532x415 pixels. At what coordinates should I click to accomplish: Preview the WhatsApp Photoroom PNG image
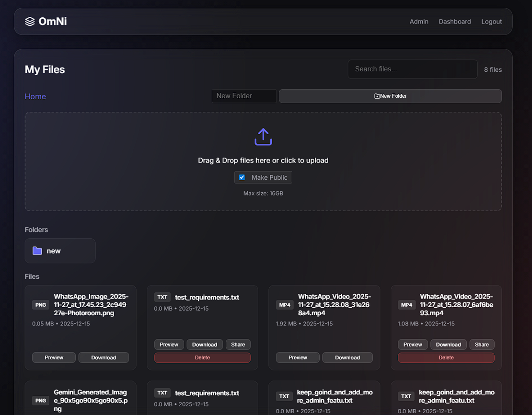(x=54, y=357)
